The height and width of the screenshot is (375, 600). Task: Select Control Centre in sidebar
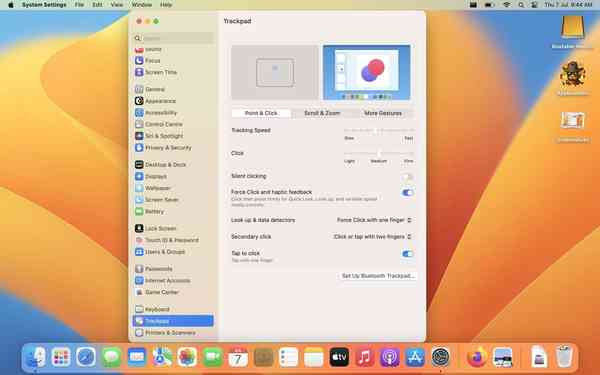pyautogui.click(x=173, y=124)
